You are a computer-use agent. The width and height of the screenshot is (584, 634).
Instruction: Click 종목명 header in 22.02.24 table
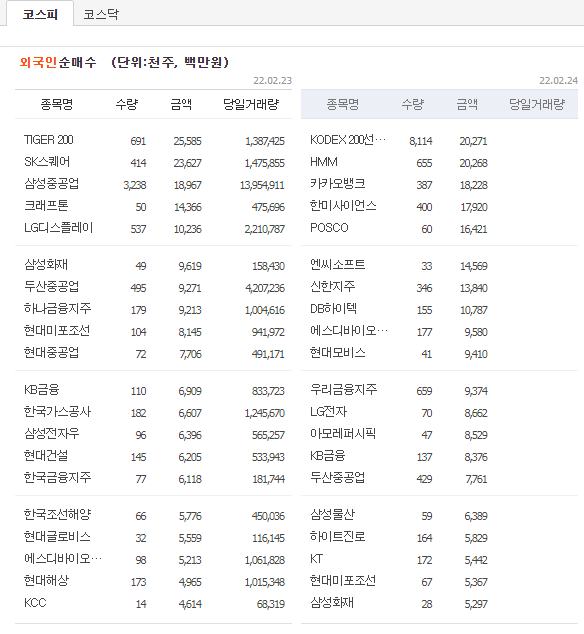343,104
